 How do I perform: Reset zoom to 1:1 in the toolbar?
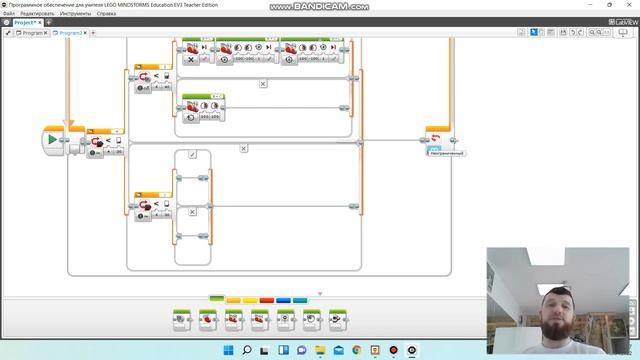point(607,32)
